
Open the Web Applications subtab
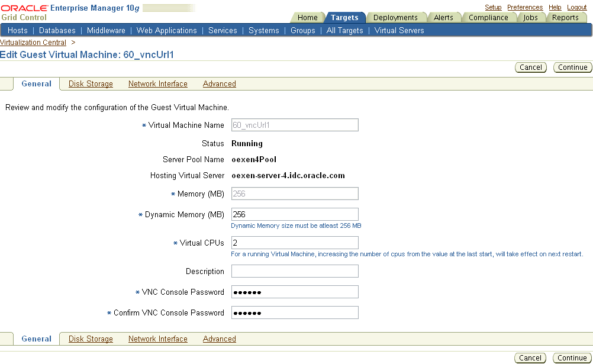click(166, 30)
